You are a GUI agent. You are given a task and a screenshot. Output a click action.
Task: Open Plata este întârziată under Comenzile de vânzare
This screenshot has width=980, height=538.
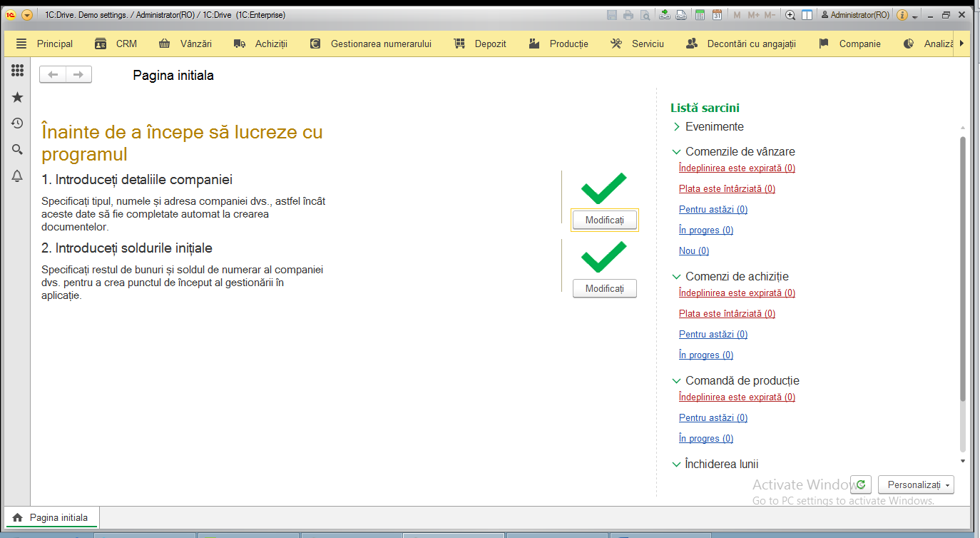point(727,189)
